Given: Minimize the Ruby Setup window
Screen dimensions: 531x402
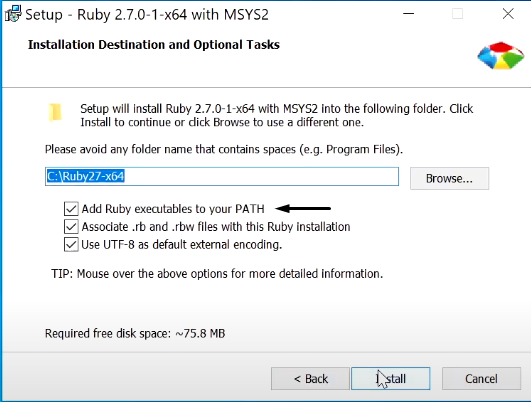Looking at the screenshot, I should [408, 14].
